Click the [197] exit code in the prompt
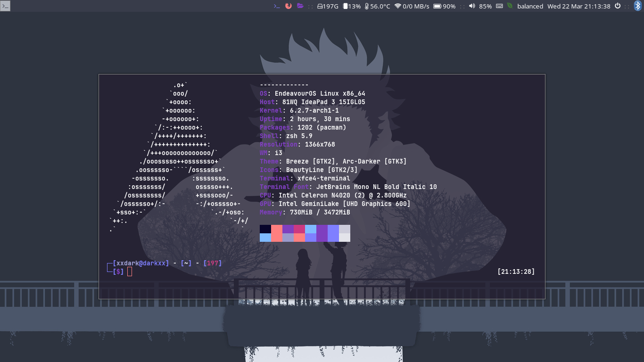The width and height of the screenshot is (644, 362). 212,263
